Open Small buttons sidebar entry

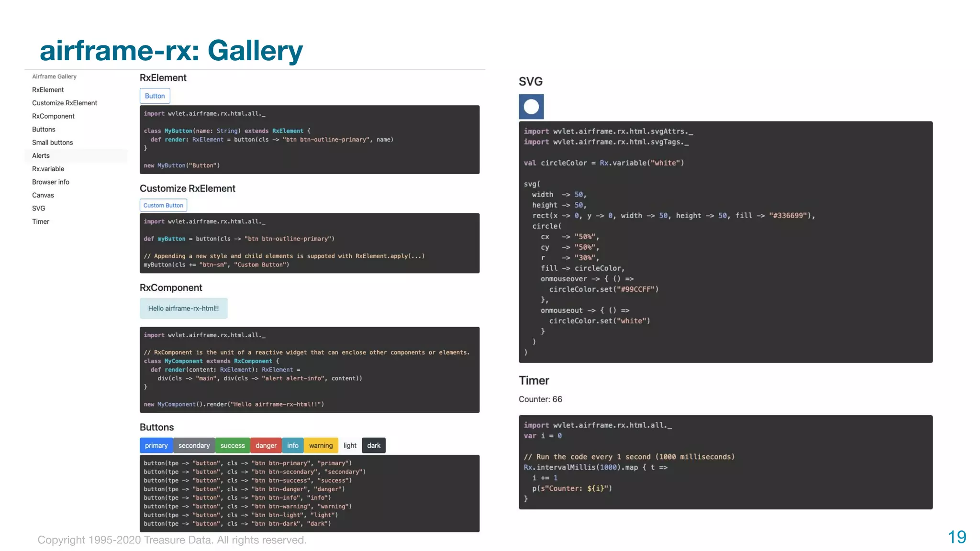pyautogui.click(x=53, y=143)
